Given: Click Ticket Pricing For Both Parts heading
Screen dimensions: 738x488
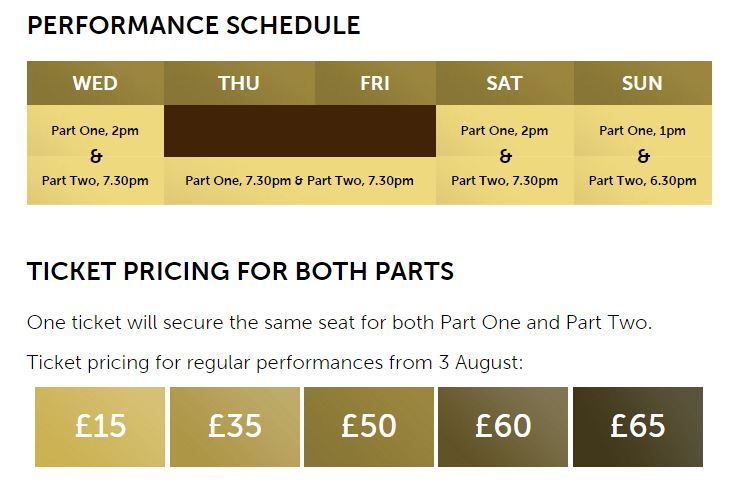Looking at the screenshot, I should tap(241, 271).
